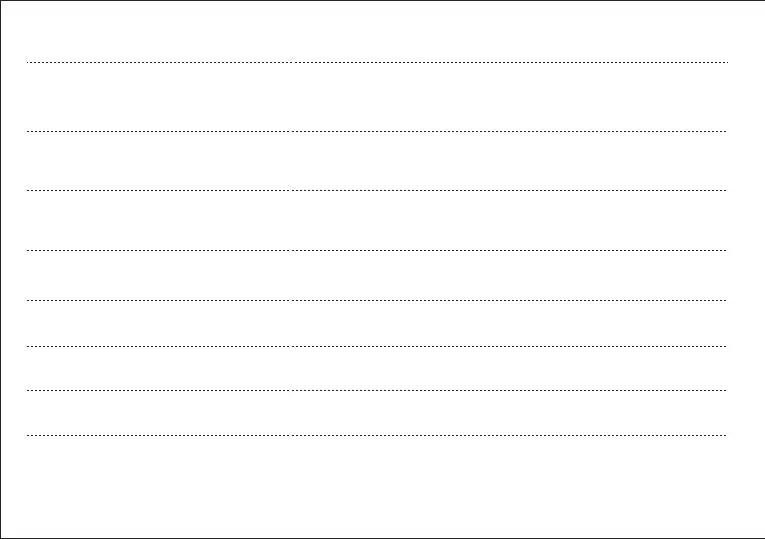Click the fifth dotted line from the top
Viewport: 765px width, 539px height.
click(x=377, y=300)
